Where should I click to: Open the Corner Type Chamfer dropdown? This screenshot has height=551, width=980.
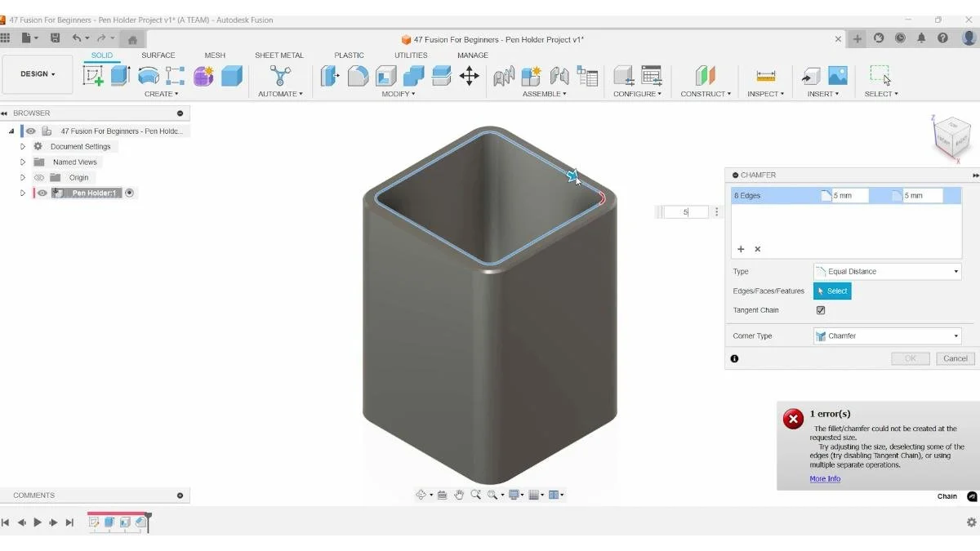click(x=888, y=336)
